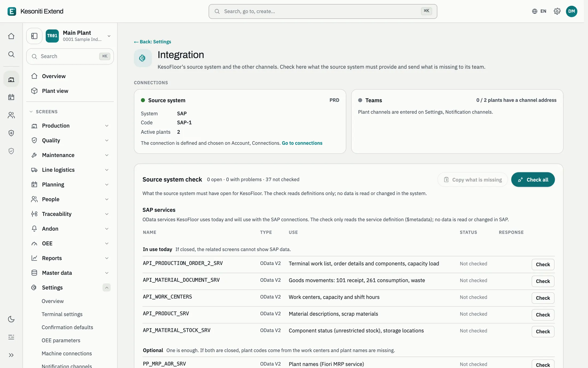
Task: Check the API_PRODUCT_SRV service
Action: (543, 315)
